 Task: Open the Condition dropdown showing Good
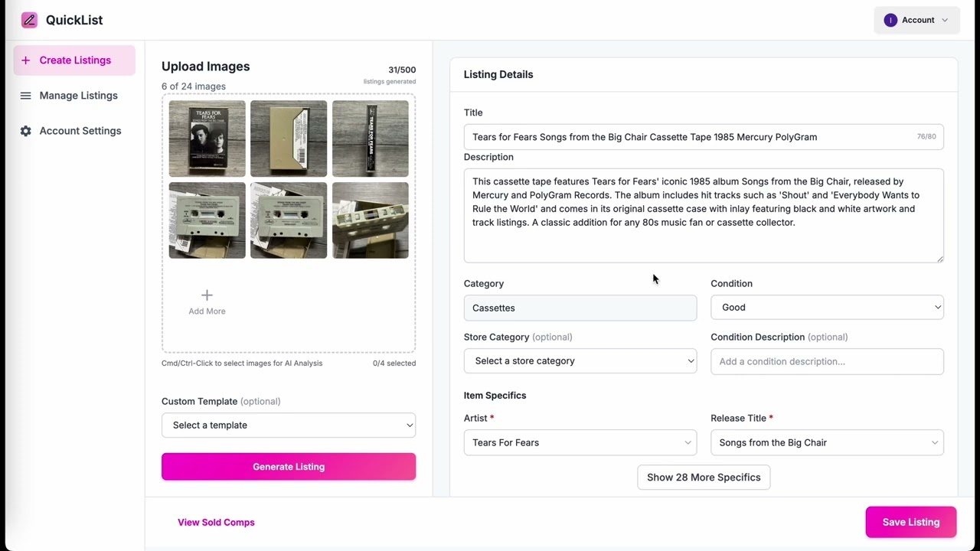coord(827,307)
